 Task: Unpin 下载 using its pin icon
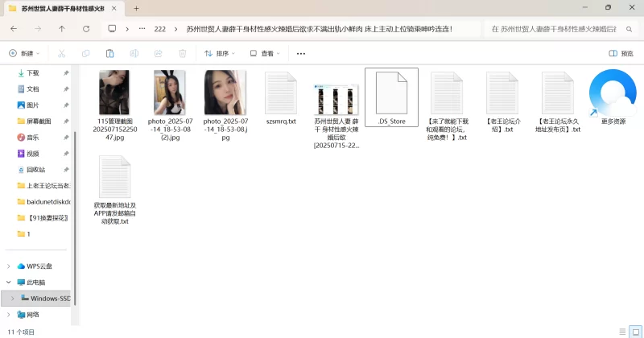click(x=66, y=73)
